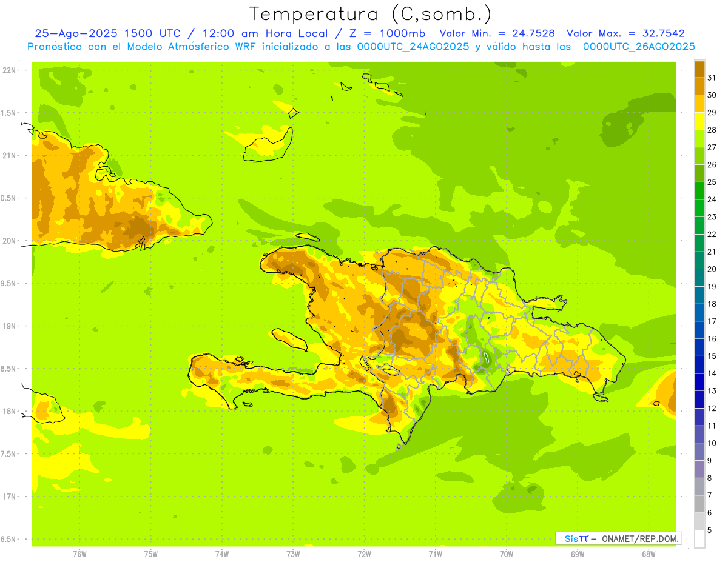The image size is (728, 562).
Task: Click the valid-until time "0000UTC_26AGO2025"
Action: click(638, 47)
